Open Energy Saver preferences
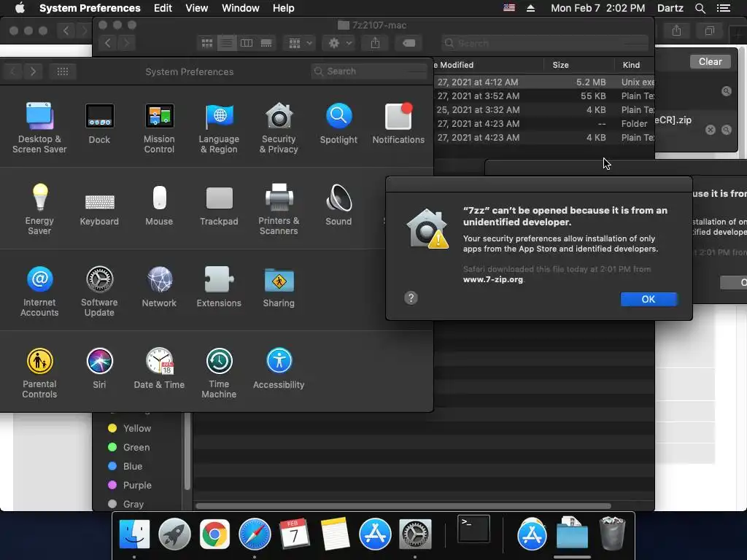Screen dimensions: 747x560 39,209
